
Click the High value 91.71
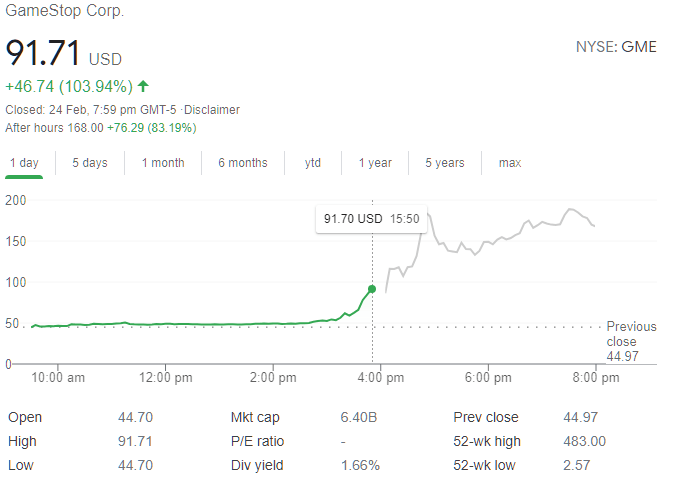pyautogui.click(x=135, y=441)
